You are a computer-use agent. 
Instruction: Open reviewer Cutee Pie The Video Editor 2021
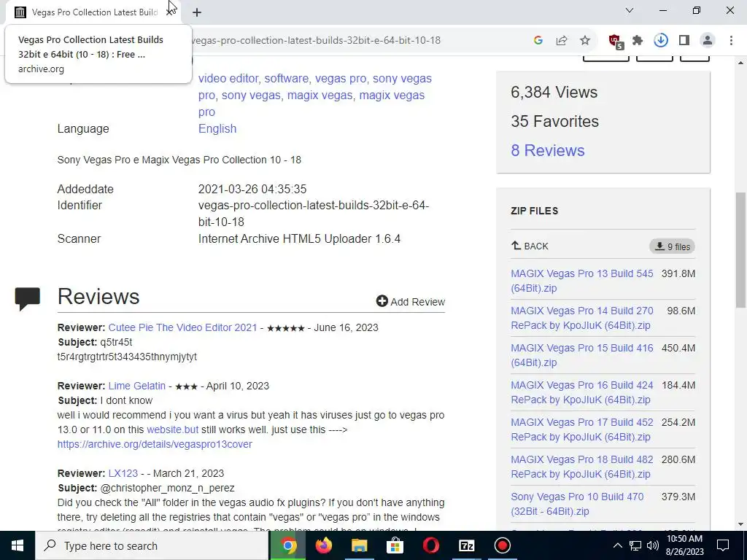182,327
